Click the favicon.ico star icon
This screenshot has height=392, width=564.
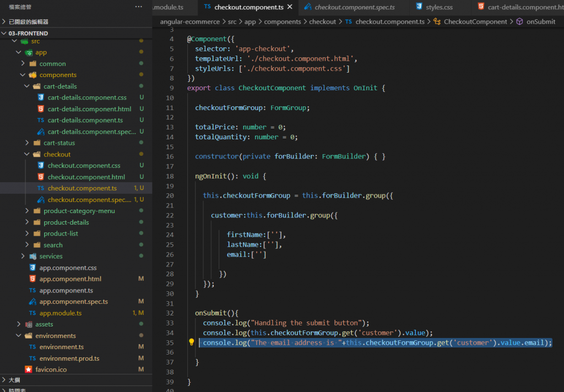point(29,369)
